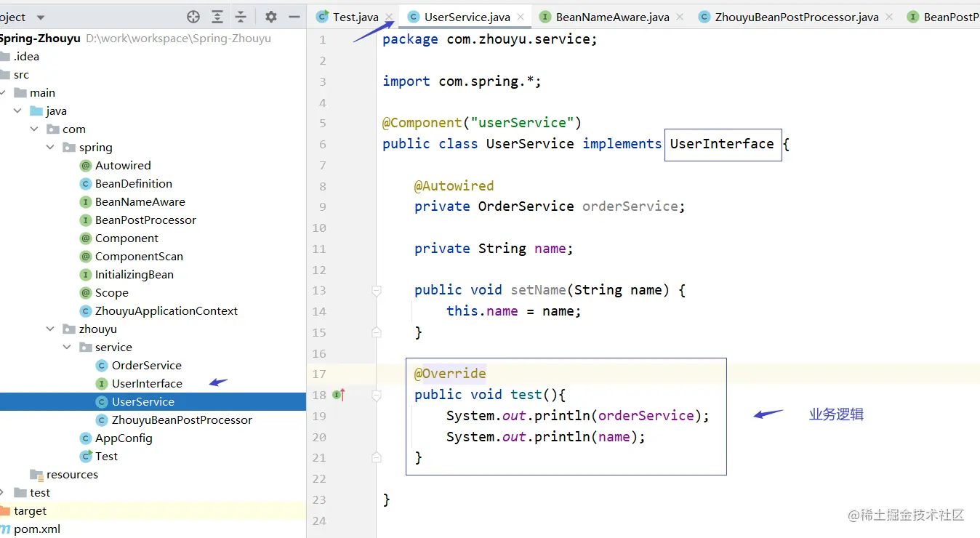Image resolution: width=980 pixels, height=538 pixels.
Task: Click the Expand All toolbar icon
Action: coord(217,17)
